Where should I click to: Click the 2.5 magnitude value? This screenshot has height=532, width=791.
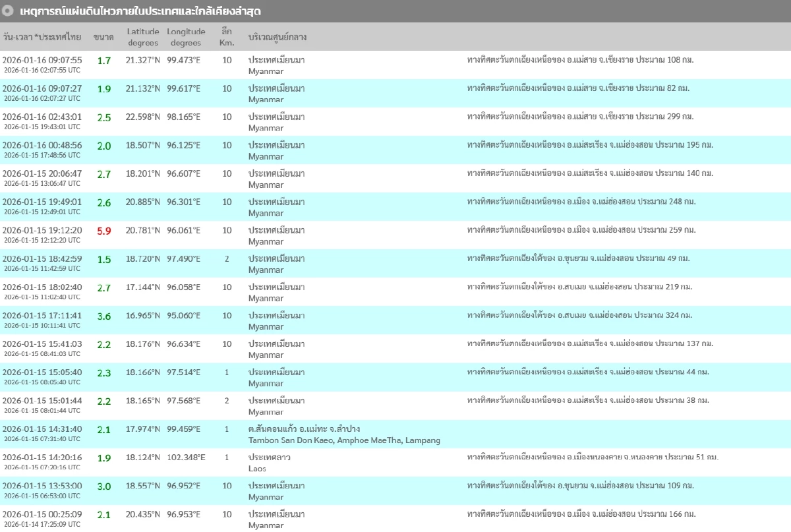(104, 117)
